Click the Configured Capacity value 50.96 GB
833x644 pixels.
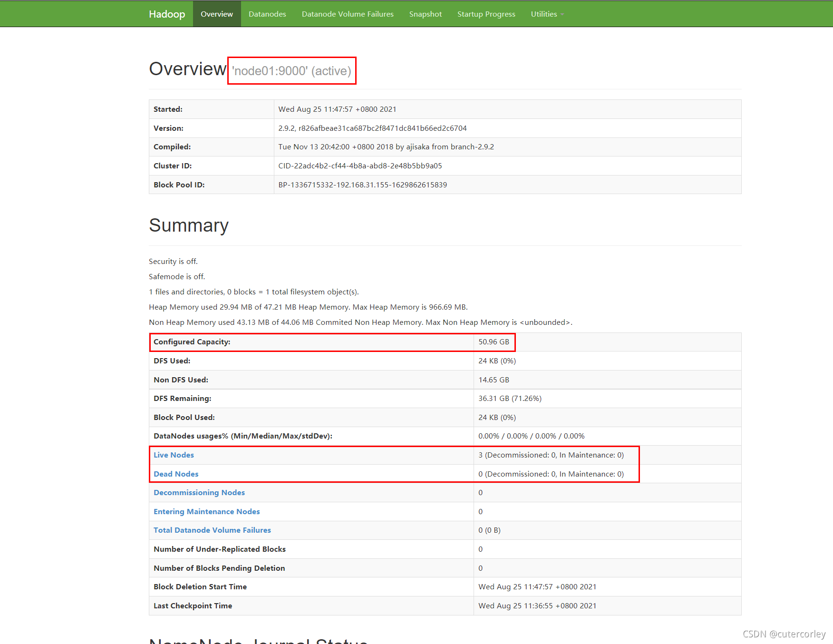click(x=494, y=342)
